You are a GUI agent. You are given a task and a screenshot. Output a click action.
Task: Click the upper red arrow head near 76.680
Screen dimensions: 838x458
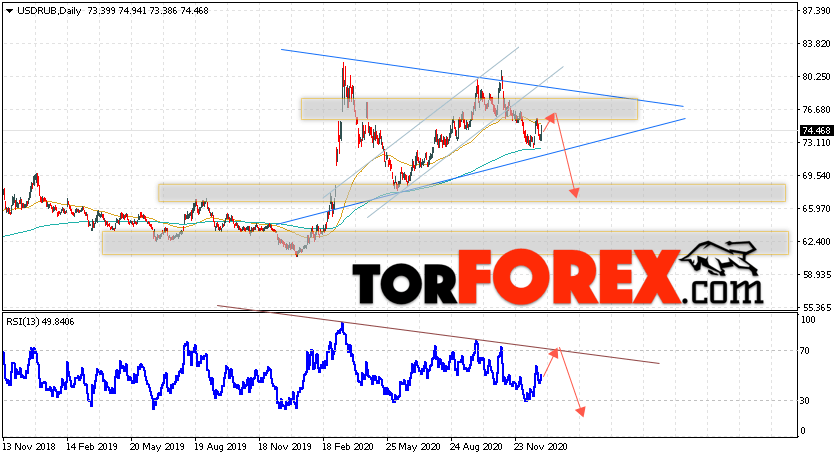[553, 116]
